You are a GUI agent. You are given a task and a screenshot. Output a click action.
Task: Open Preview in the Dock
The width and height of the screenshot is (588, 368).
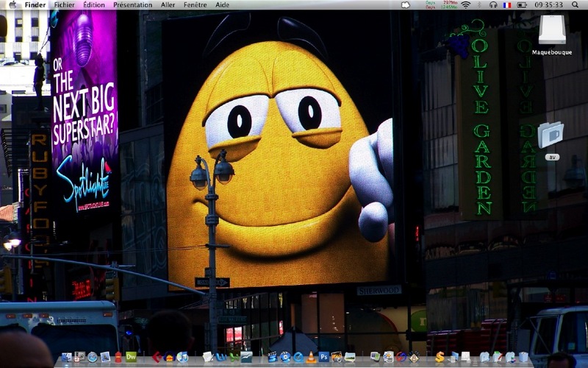coord(350,357)
